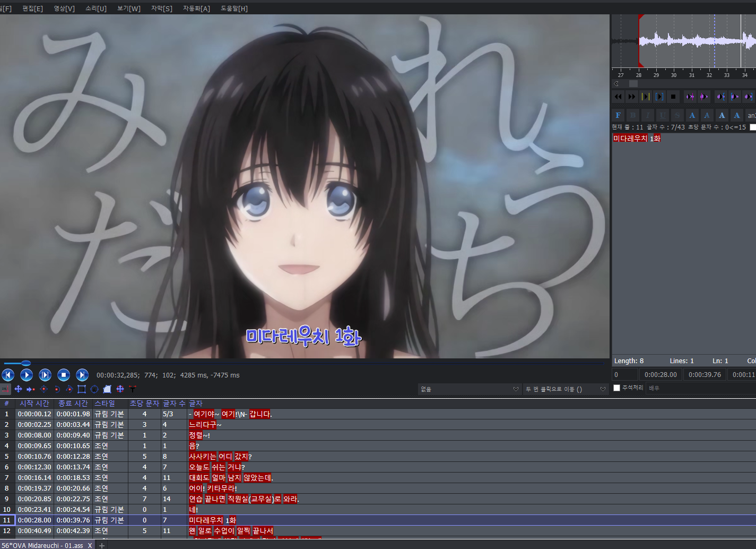
Task: Toggle strikethrough formatting
Action: click(x=677, y=115)
